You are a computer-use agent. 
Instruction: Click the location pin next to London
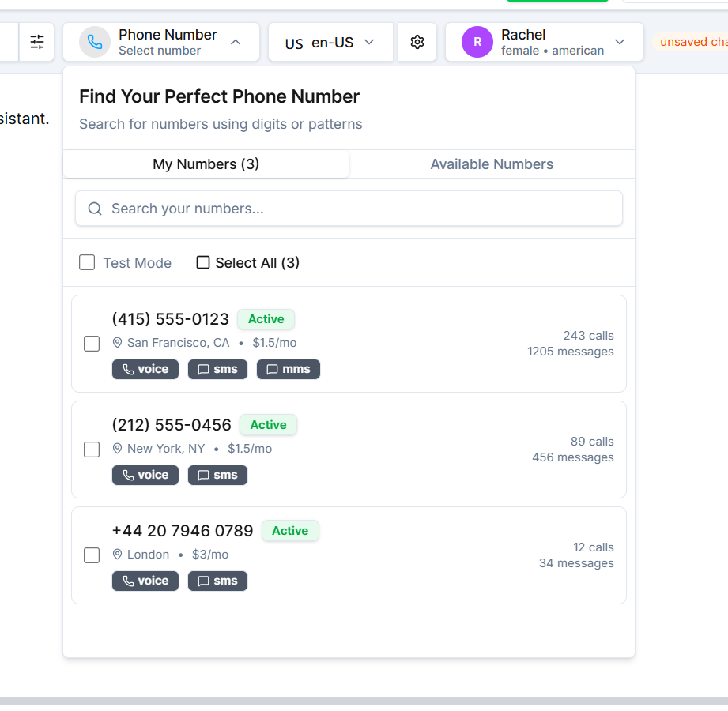click(x=118, y=555)
